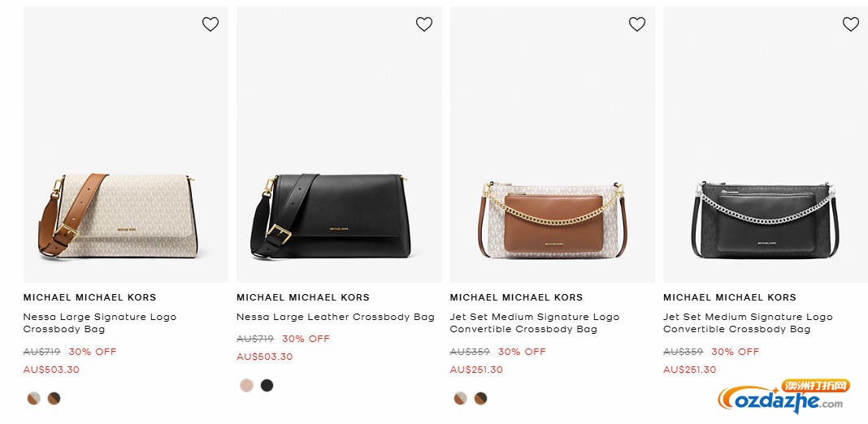Open Nessa Large Leather Crossbody Bag title link

pos(335,317)
